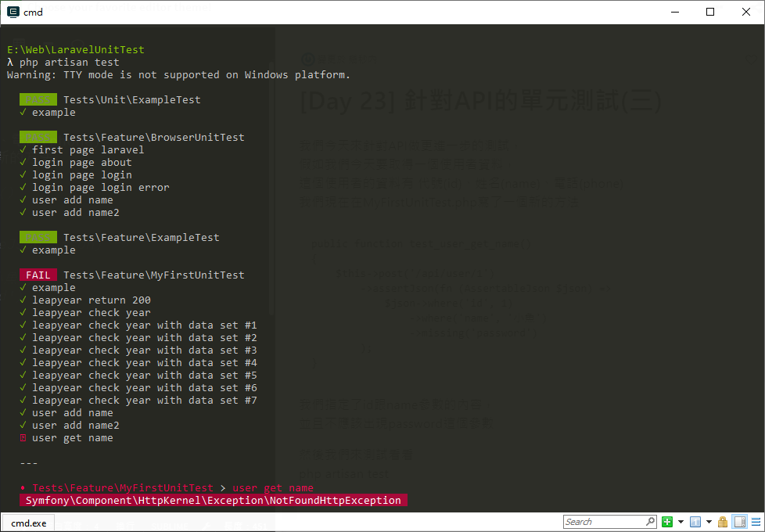Click the PASS badge next to Tests\Feature\ExampleTest
The image size is (765, 532).
tap(38, 237)
